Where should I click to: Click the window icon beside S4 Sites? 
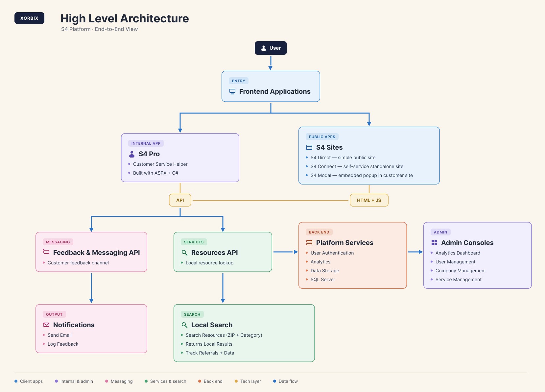tap(309, 147)
